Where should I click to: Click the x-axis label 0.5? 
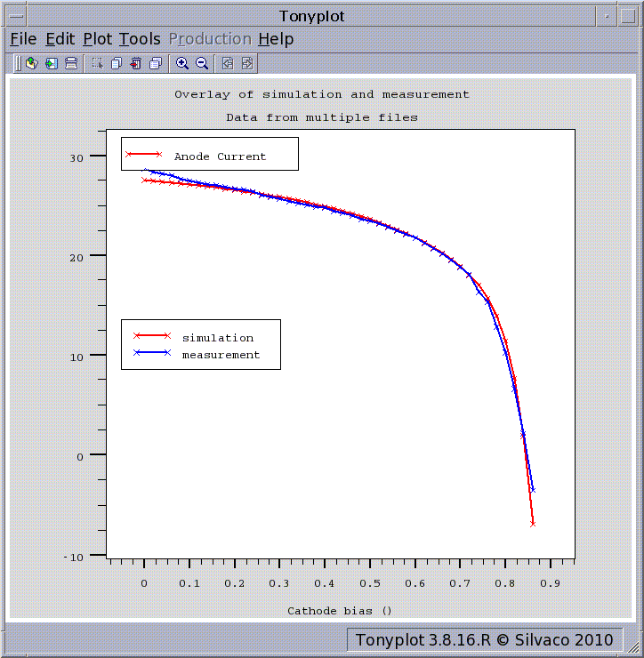370,583
